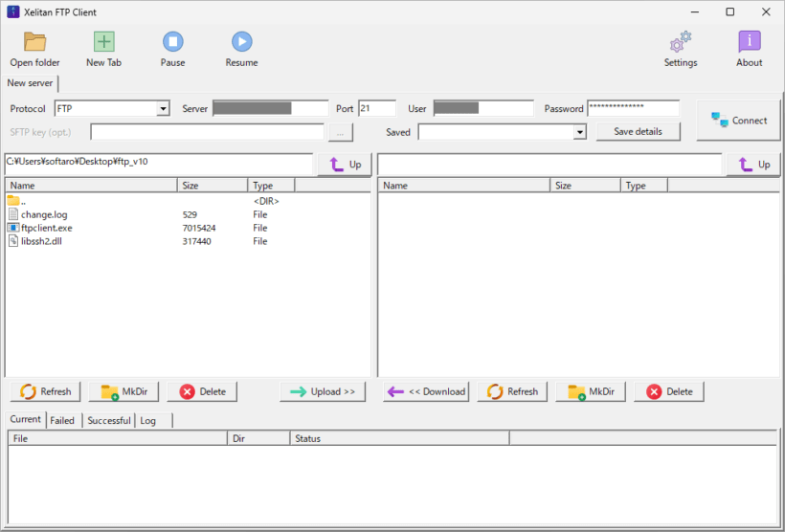Refresh the remote file list
The image size is (785, 532).
click(x=512, y=392)
